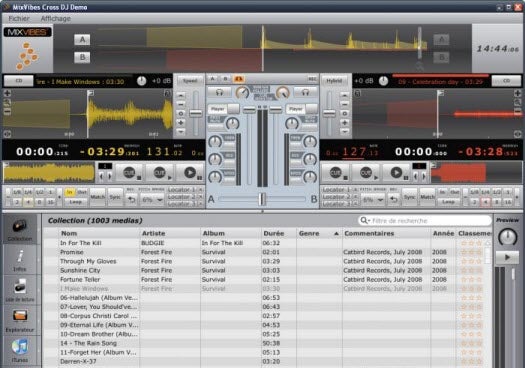Click deck A cue-stop button
Image resolution: width=525 pixels, height=368 pixels.
130,173
